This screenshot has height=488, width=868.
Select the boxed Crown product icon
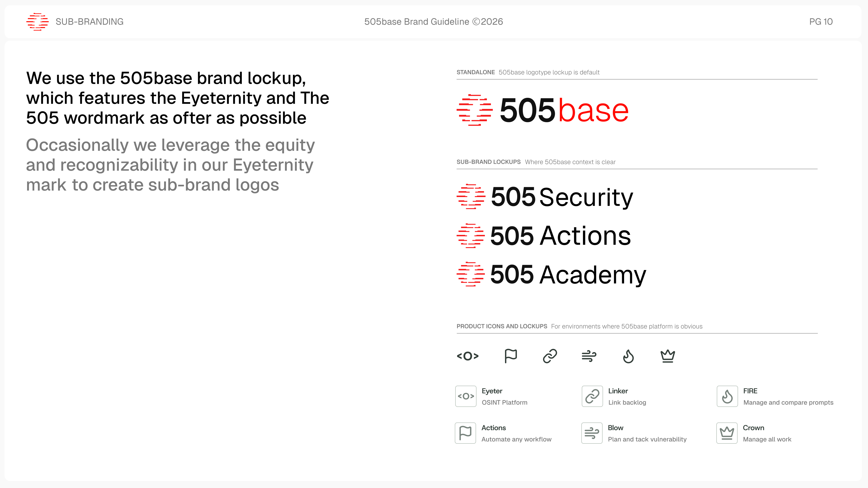(727, 433)
